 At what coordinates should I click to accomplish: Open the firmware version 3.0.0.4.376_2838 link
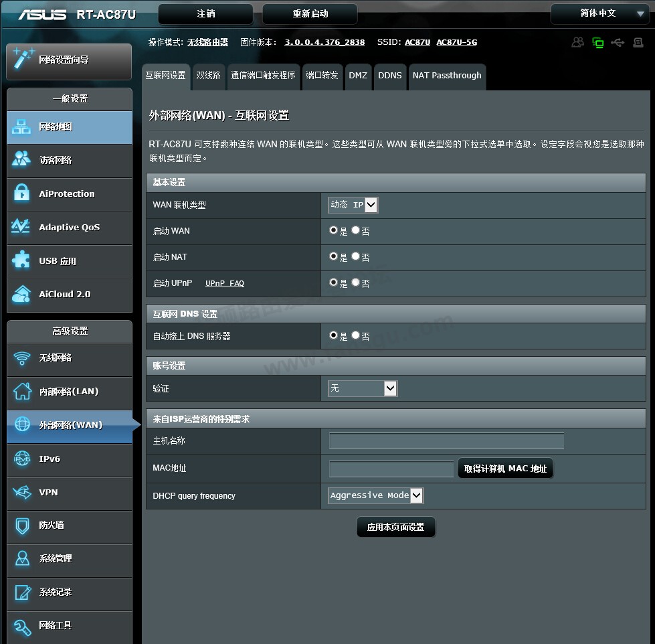[324, 42]
